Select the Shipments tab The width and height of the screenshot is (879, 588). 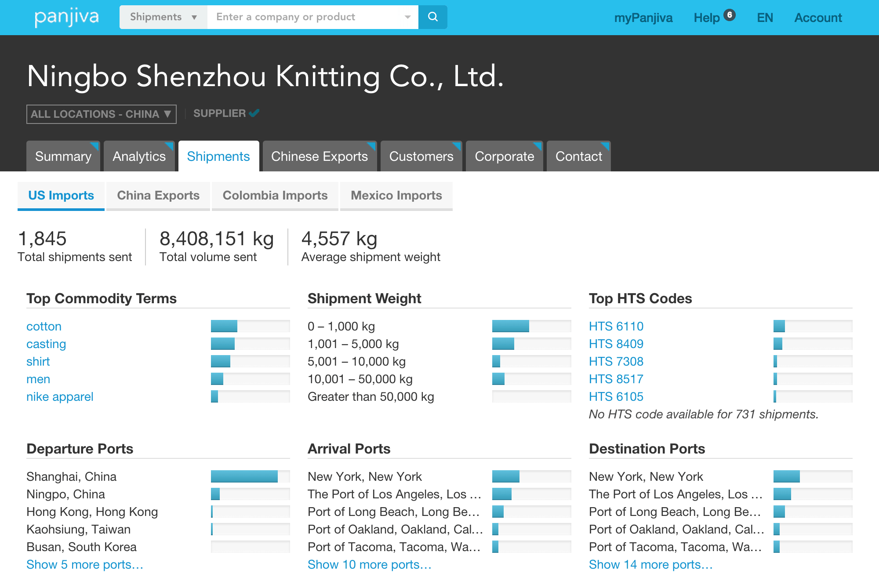(218, 156)
